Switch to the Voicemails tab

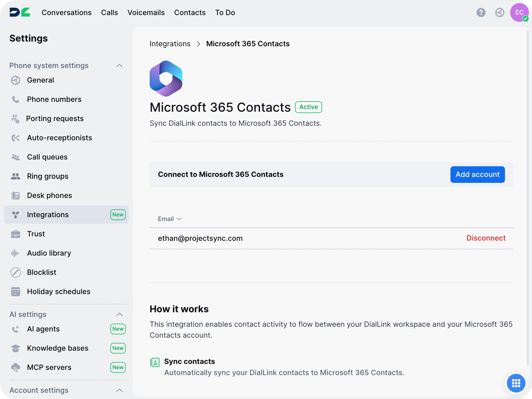[x=146, y=12]
